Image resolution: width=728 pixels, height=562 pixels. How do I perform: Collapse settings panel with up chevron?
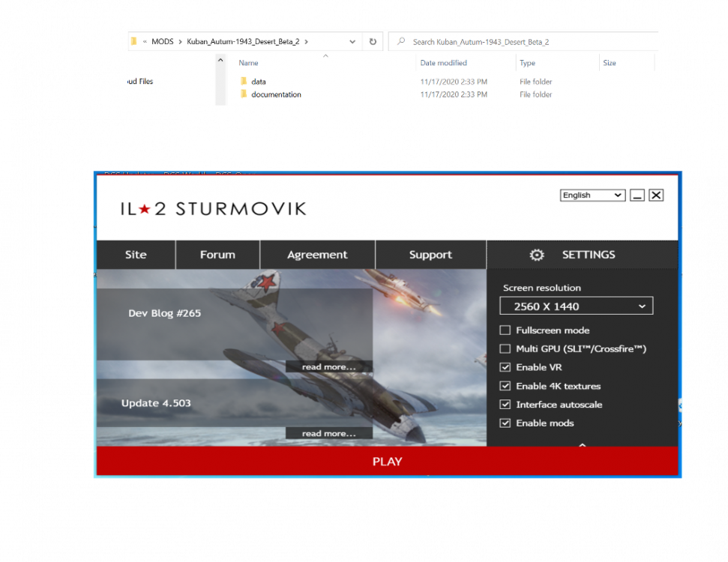pyautogui.click(x=582, y=445)
